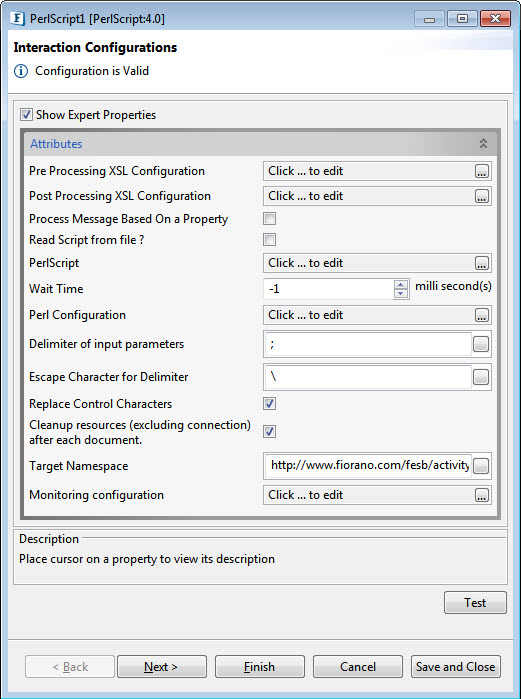Uncheck Replace Control Characters checkbox
This screenshot has width=521, height=699.
270,403
